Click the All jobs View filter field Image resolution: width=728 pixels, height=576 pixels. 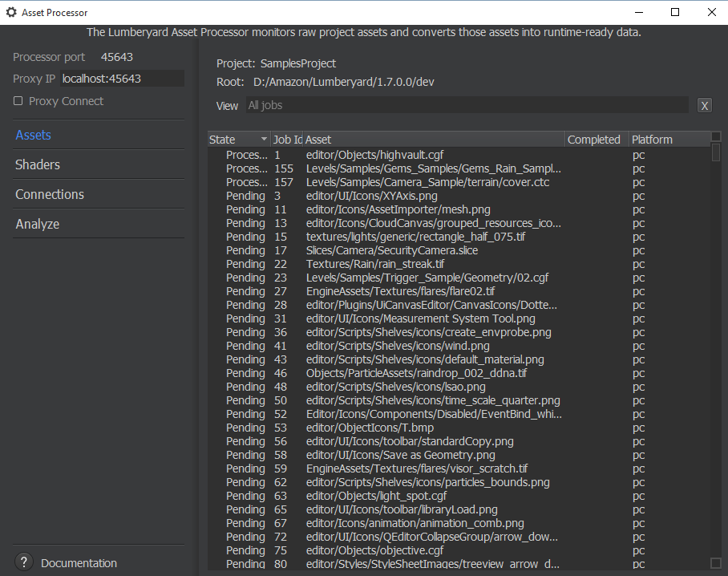click(467, 105)
